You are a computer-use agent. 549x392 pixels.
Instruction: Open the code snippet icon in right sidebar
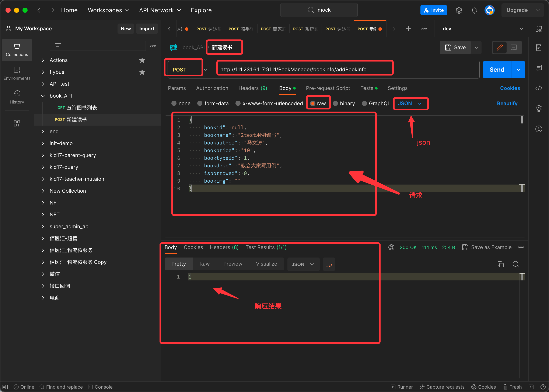coord(539,88)
